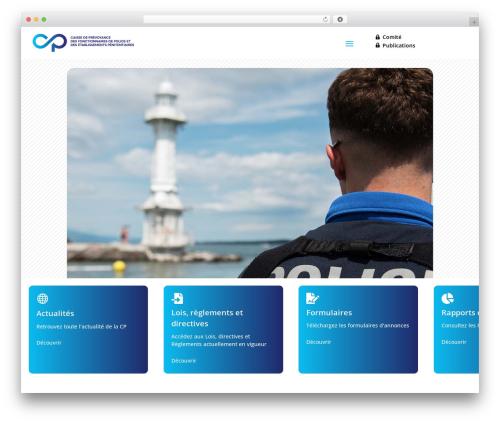Click text 'Téléchargez les formulaires d'annonces'
This screenshot has height=423, width=500.
(358, 325)
